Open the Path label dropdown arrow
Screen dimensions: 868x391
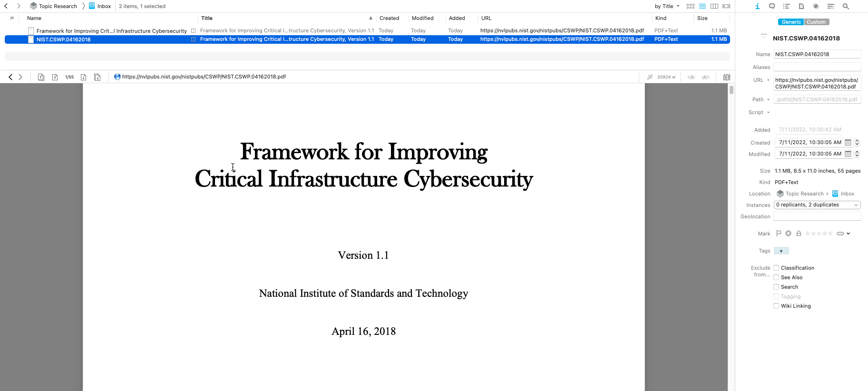768,99
